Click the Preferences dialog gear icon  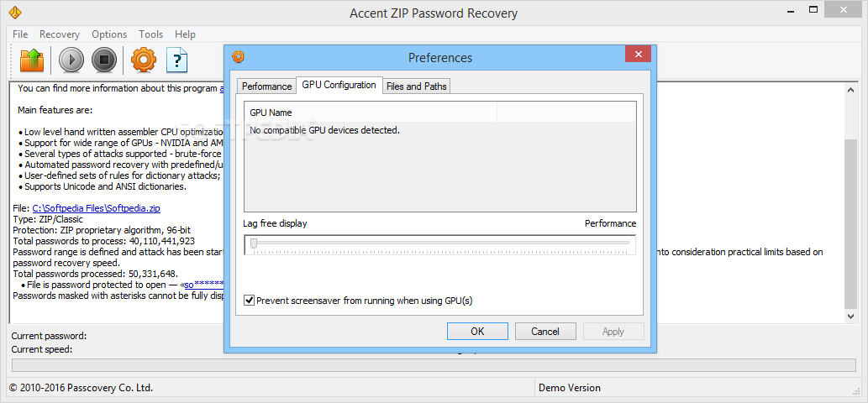238,56
